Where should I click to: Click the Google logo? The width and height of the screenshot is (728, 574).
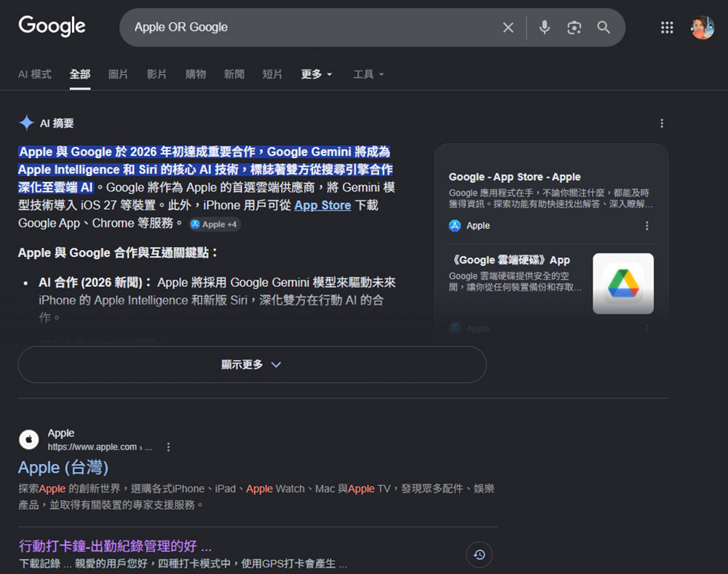pos(52,26)
